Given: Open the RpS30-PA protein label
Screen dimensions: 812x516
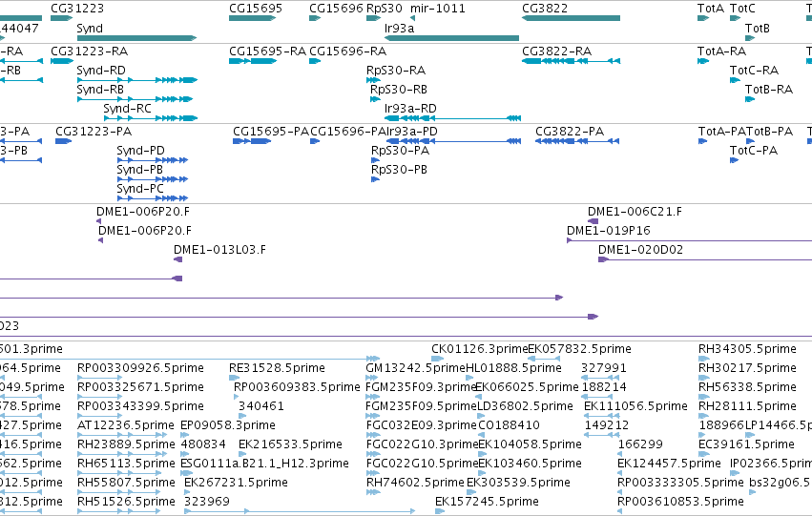Looking at the screenshot, I should pos(401,151).
